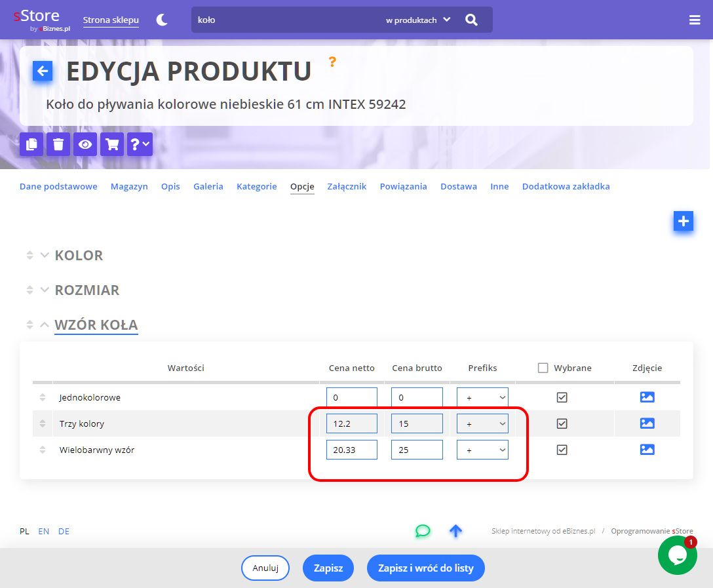Screen dimensions: 713x588
Task: Delete product with trash icon
Action: (x=58, y=144)
